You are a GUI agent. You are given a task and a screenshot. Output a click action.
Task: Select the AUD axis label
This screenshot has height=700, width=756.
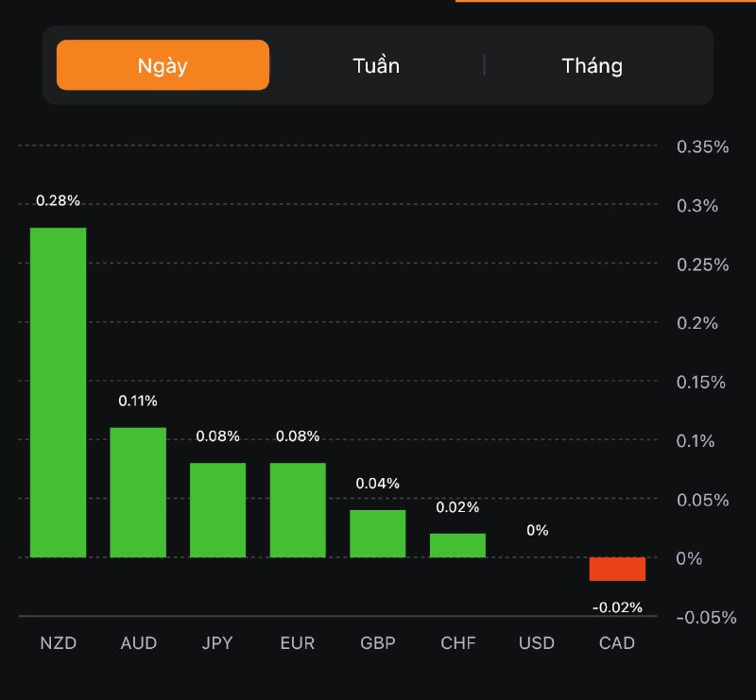coord(139,643)
